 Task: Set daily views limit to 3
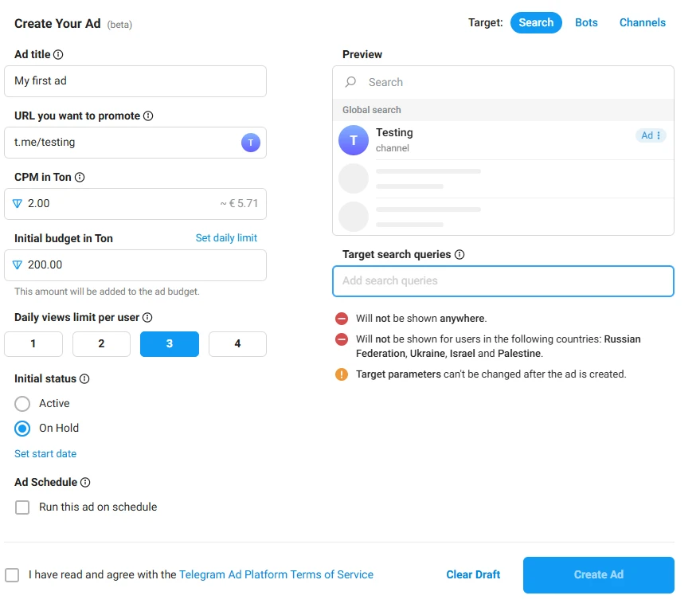(x=170, y=344)
